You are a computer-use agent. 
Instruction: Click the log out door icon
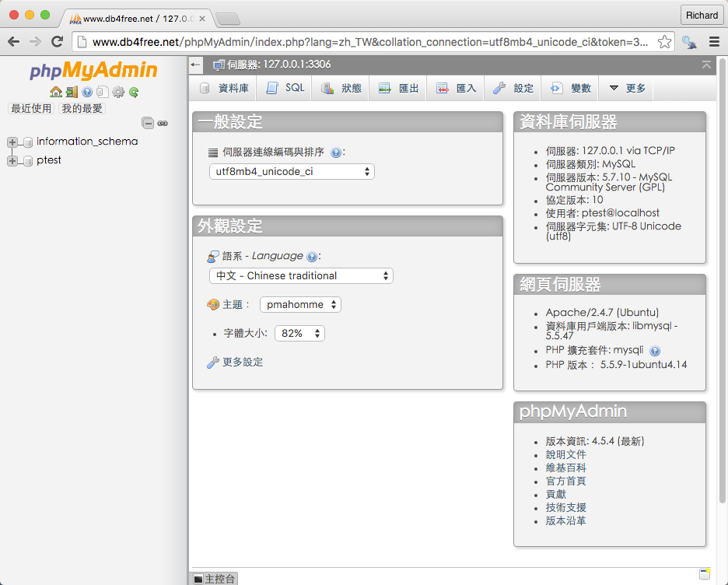71,92
